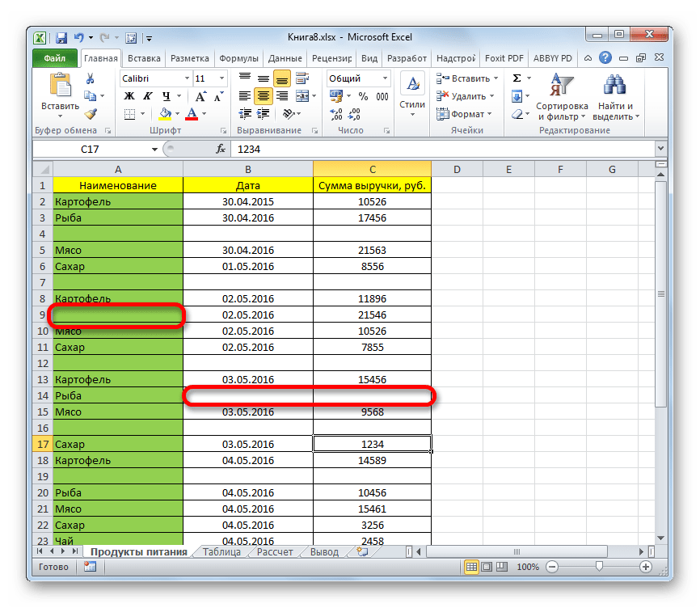Toggle italic К formatting
Screen dimensions: 700x608
pos(148,96)
